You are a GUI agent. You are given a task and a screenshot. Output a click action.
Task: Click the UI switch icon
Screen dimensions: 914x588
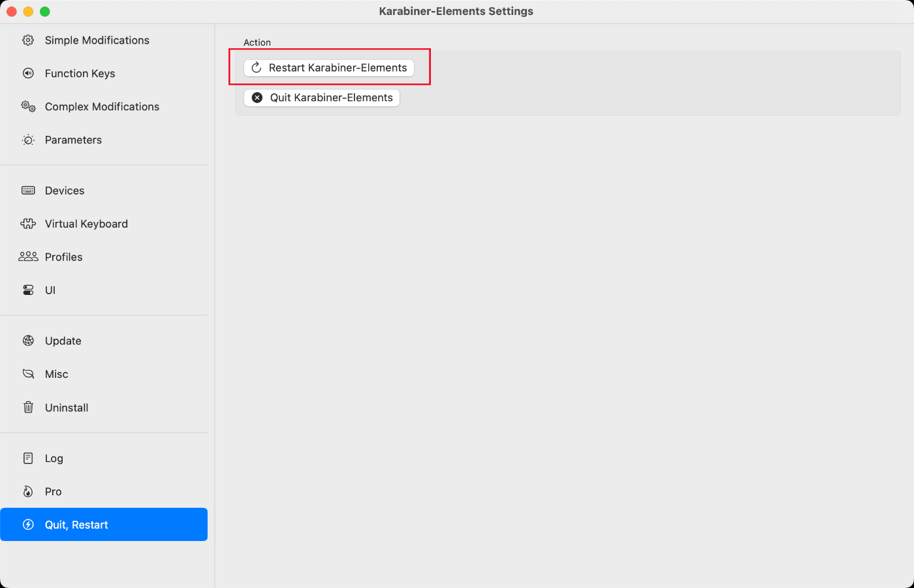click(28, 290)
